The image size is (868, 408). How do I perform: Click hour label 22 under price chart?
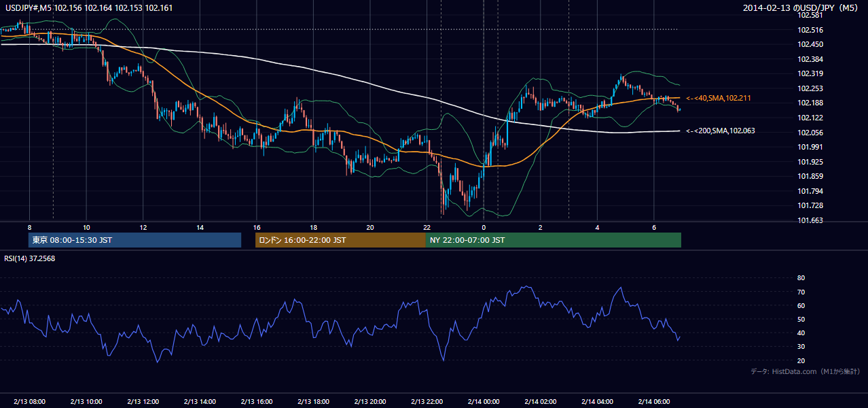tap(427, 227)
